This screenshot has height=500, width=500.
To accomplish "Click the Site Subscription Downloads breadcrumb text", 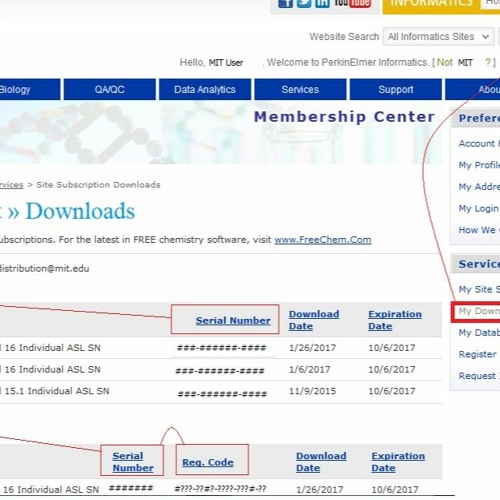I will click(x=98, y=185).
